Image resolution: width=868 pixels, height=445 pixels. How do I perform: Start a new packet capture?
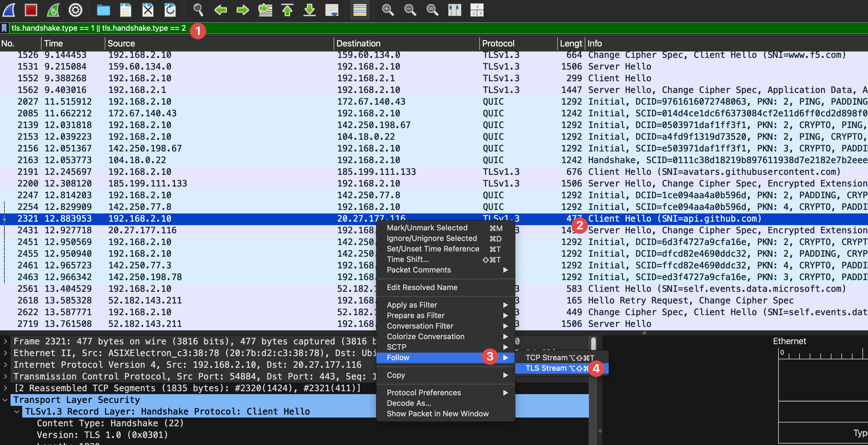coord(8,10)
